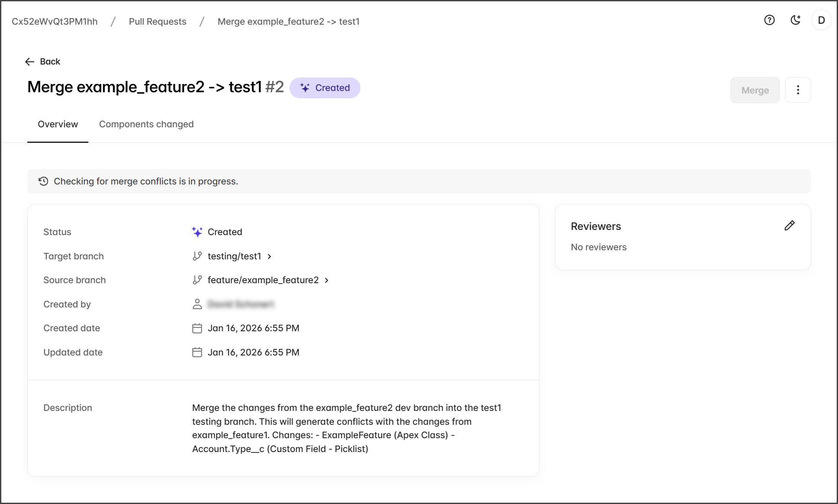Open the testing/test1 target branch chevron
Screen dimensions: 838x504
270,256
